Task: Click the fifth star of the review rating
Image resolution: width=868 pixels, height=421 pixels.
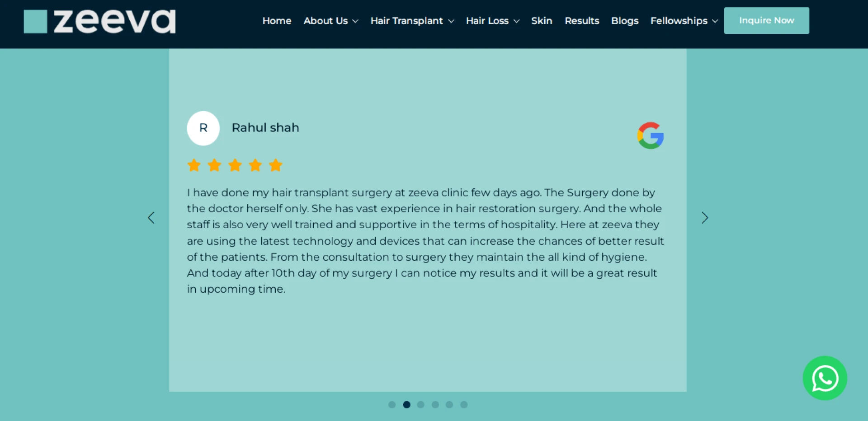Action: click(x=275, y=165)
